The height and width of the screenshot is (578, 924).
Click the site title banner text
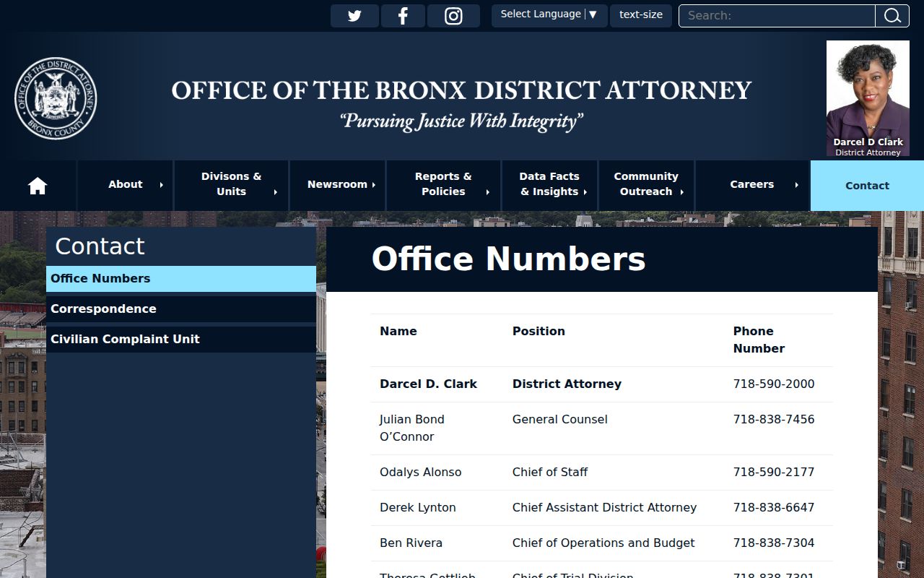tap(461, 90)
